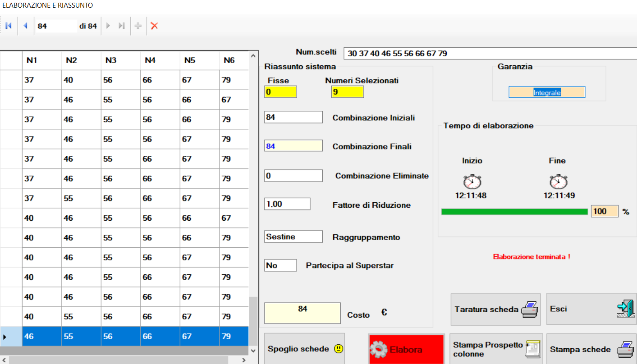This screenshot has width=637, height=364.
Task: Select the row indicator of the highlighted row 46 55 56
Action: pos(11,336)
